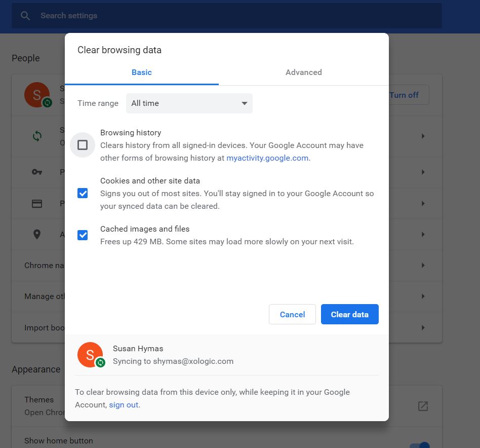
Task: Toggle the Show home button switch
Action: point(420,445)
